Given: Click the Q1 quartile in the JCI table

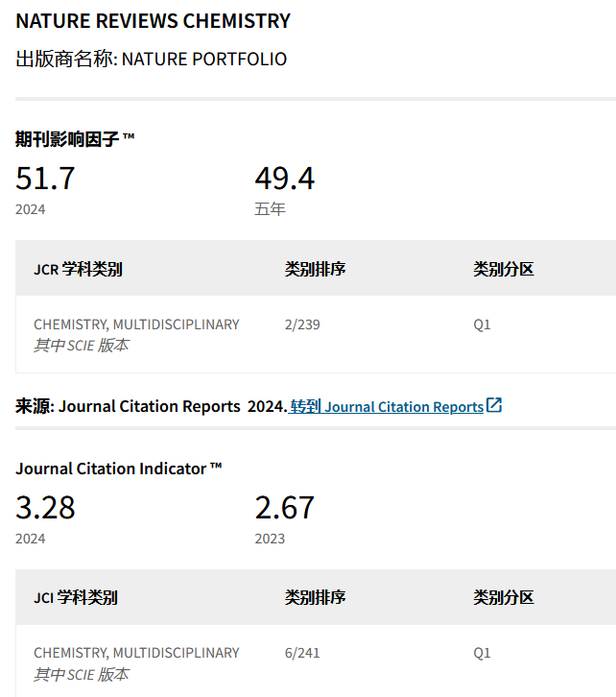Looking at the screenshot, I should point(482,653).
